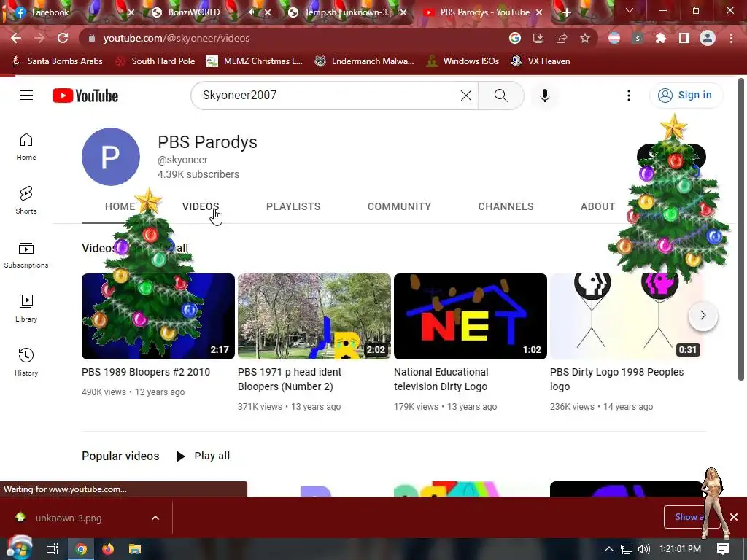
Task: Open PBS 1971 p head ident Bloopers title
Action: 290,379
